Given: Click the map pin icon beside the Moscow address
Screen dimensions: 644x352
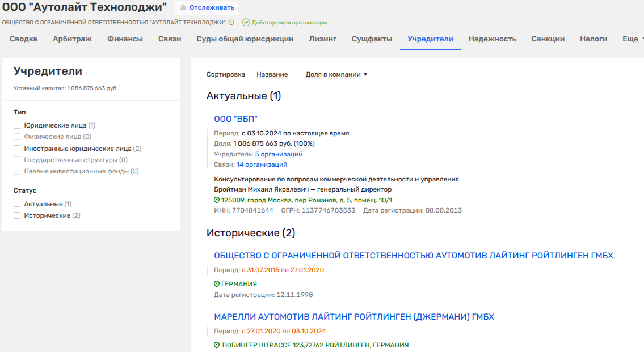Looking at the screenshot, I should pos(216,200).
